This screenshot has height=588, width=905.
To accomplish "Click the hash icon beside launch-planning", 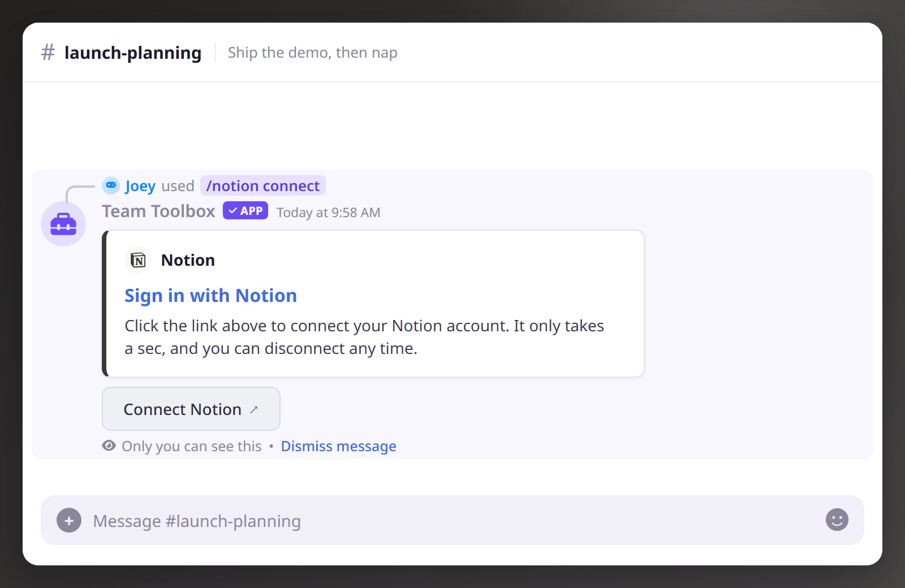I will click(48, 53).
